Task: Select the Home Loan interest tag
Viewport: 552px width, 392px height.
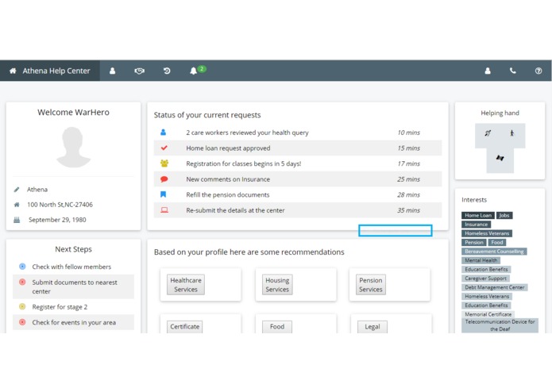Action: point(478,215)
